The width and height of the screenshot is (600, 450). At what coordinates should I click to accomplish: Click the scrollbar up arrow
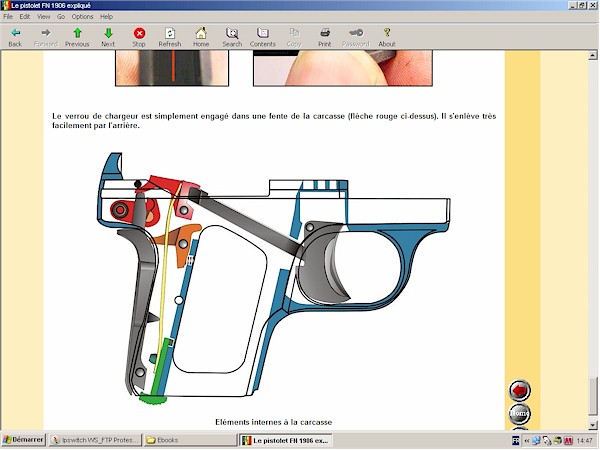pyautogui.click(x=593, y=55)
